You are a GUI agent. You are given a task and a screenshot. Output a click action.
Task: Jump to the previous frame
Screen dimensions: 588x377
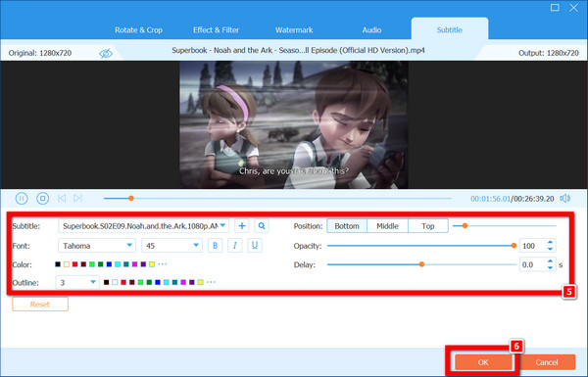coord(62,198)
